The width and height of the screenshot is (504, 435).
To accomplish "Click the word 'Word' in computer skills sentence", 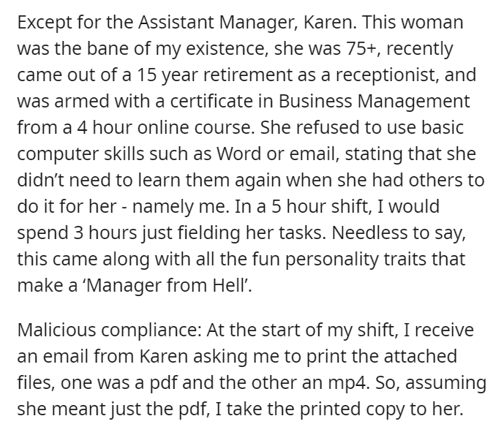I will coord(238,154).
